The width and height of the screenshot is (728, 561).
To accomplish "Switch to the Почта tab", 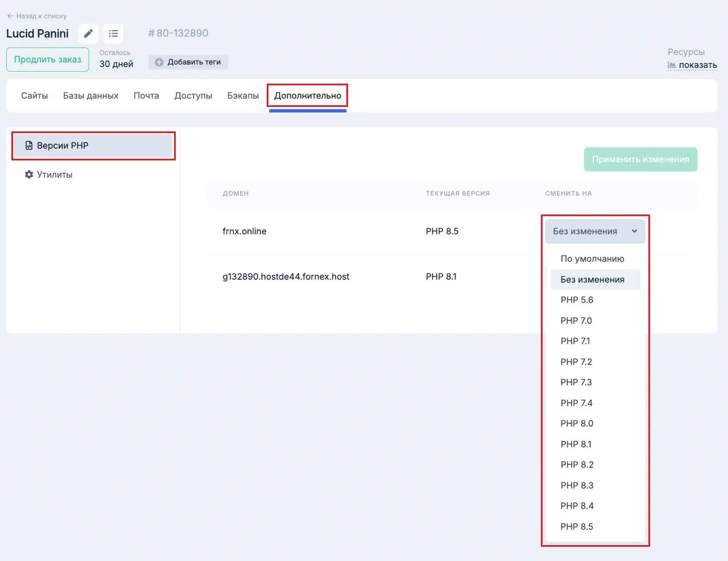I will [x=146, y=95].
